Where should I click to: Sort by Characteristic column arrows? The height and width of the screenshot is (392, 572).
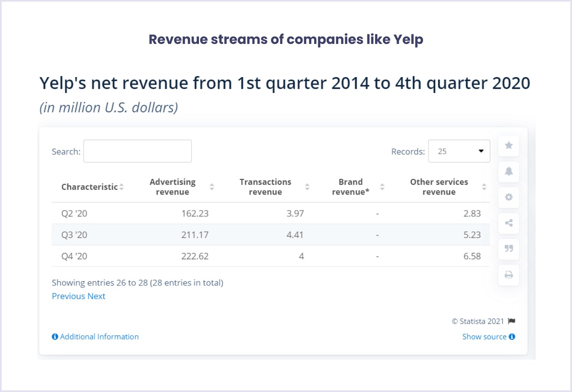(x=121, y=187)
